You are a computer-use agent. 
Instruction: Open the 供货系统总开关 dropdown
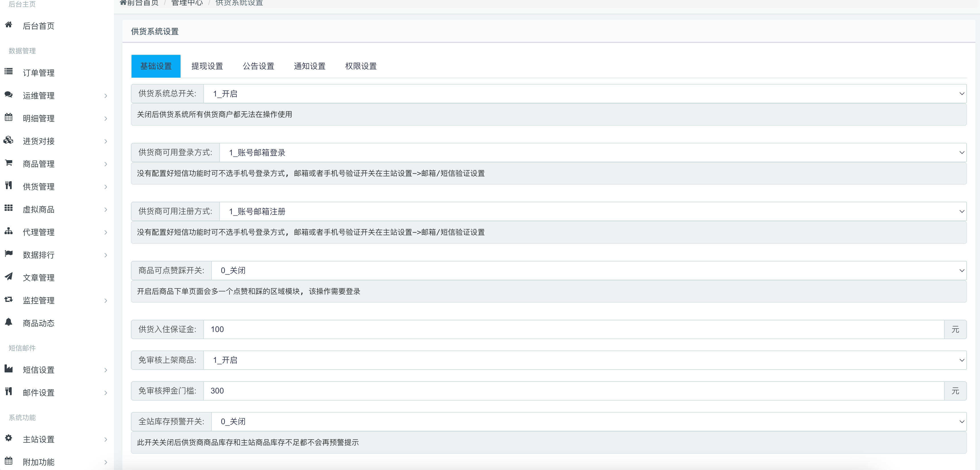[x=584, y=94]
